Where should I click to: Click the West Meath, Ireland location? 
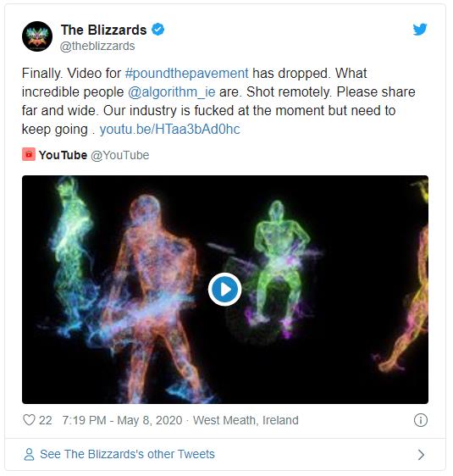246,420
